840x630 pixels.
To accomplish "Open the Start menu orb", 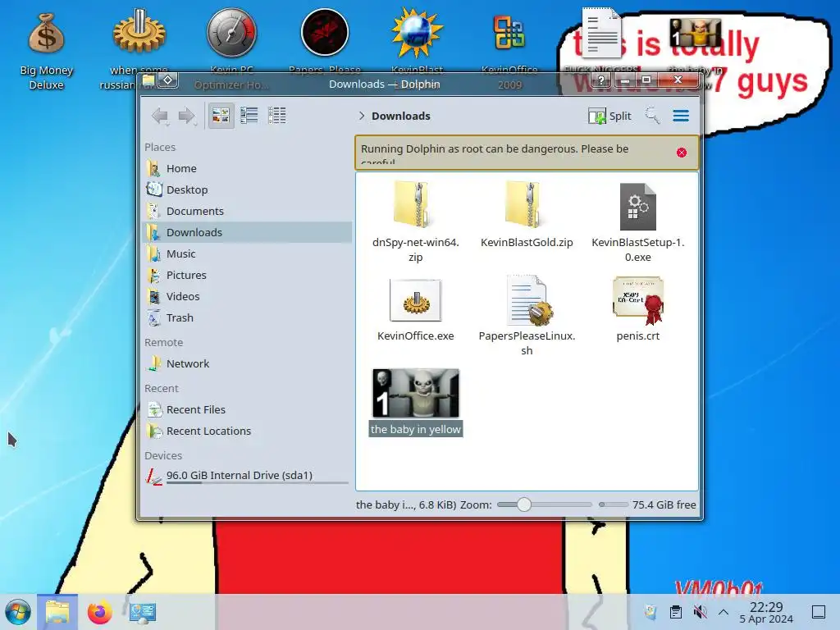I will point(18,612).
